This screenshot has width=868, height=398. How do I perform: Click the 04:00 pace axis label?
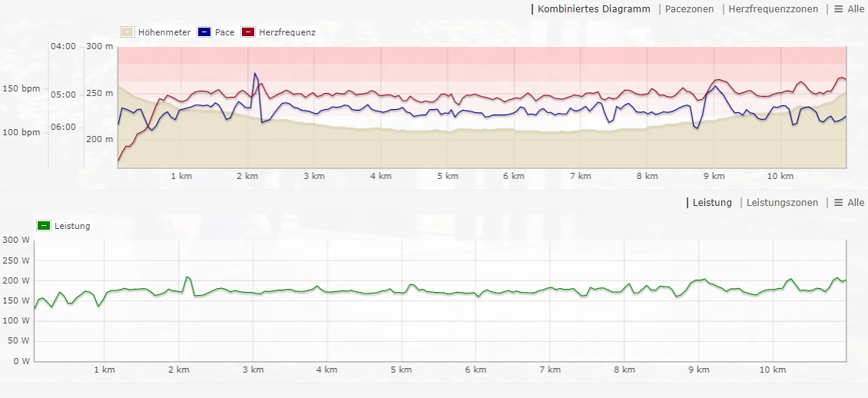point(63,46)
